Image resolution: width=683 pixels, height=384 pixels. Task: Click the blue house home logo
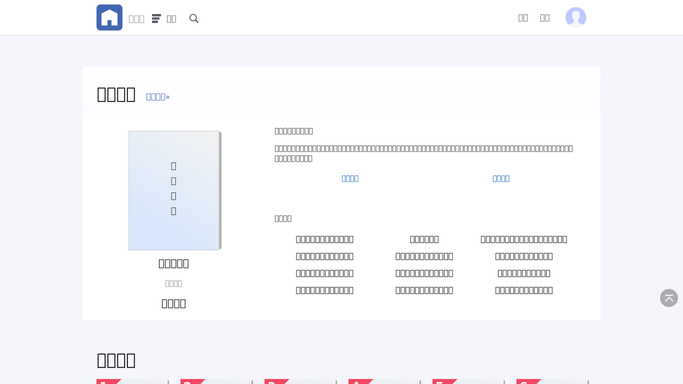pos(109,17)
